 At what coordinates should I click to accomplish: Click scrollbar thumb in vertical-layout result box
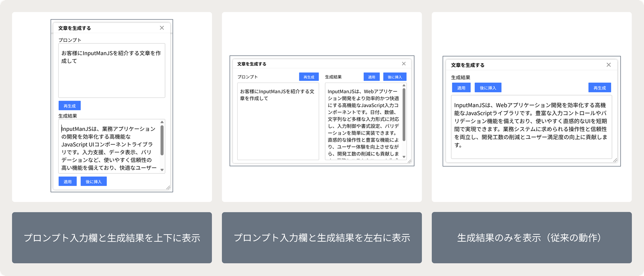click(162, 140)
